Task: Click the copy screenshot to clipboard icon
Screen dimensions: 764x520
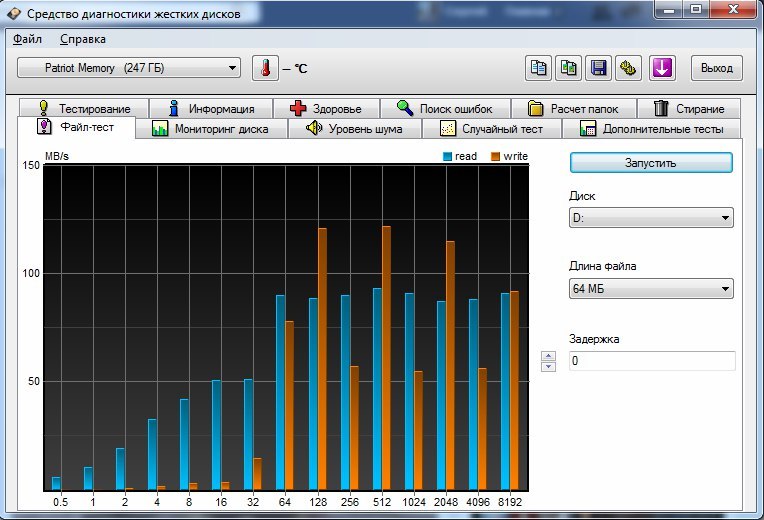Action: pyautogui.click(x=569, y=68)
